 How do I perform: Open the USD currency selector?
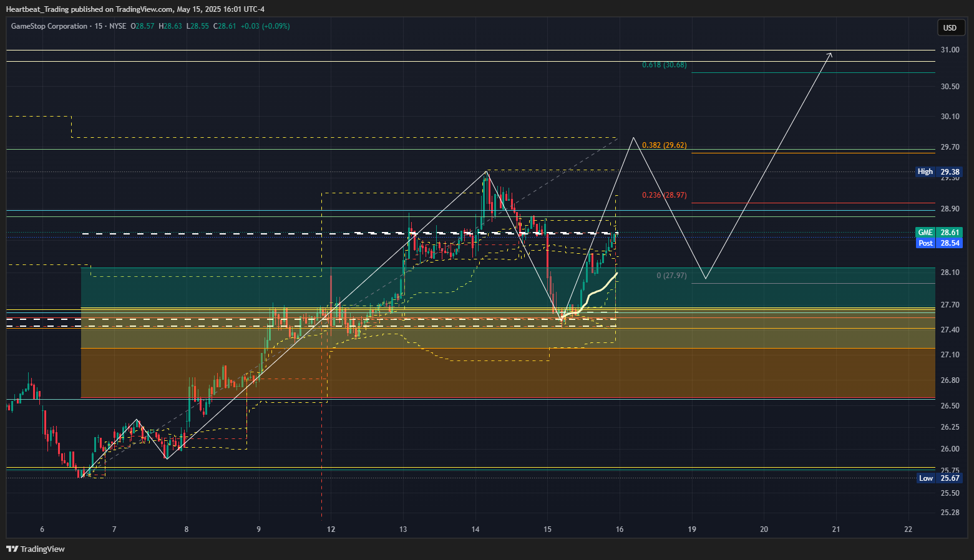(950, 27)
